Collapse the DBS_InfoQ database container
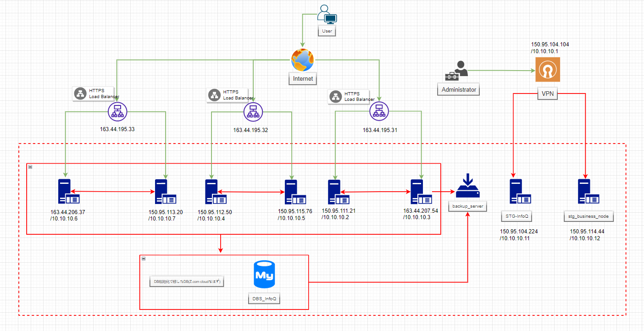 [143, 259]
